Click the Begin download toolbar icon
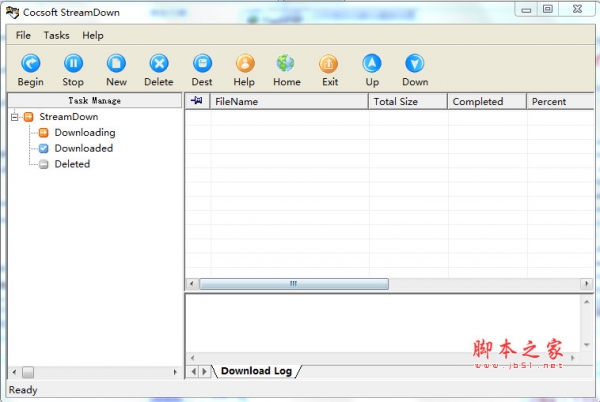Image resolution: width=600 pixels, height=402 pixels. 30,64
